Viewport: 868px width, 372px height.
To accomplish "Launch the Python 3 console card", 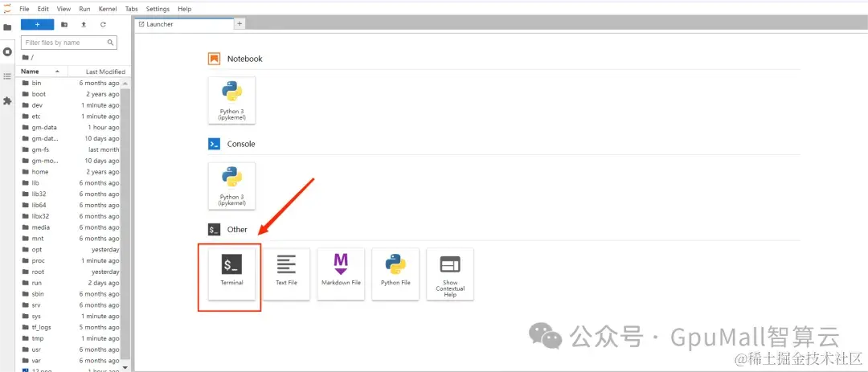I will (x=232, y=186).
